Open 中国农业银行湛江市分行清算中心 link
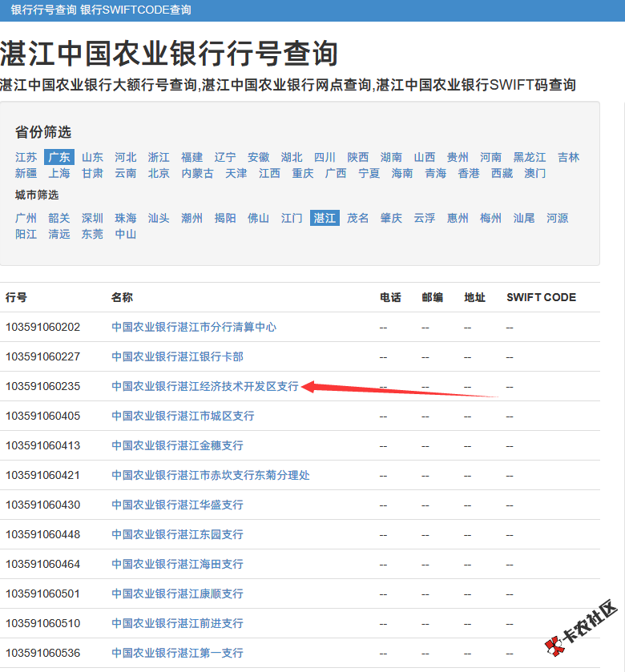Viewport: 625px width, 672px height. click(x=194, y=327)
